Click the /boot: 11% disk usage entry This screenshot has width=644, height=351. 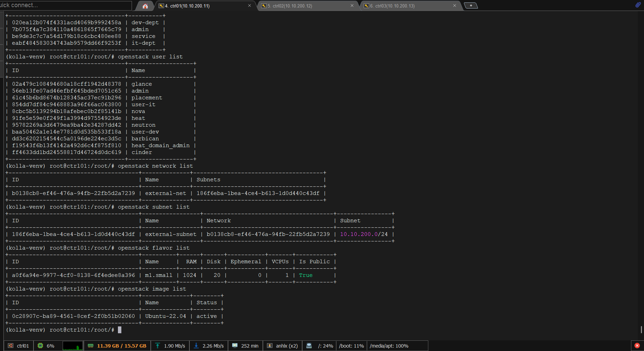point(351,346)
